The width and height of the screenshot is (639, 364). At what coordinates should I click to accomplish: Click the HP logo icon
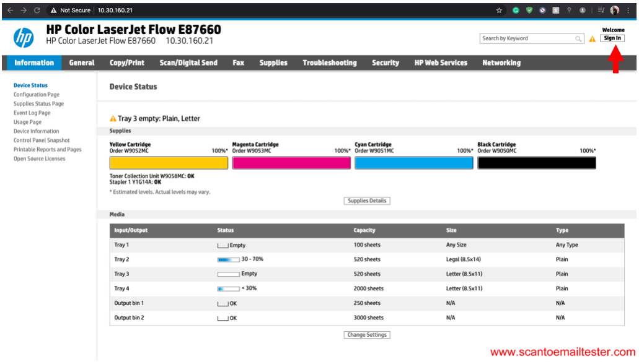point(24,38)
